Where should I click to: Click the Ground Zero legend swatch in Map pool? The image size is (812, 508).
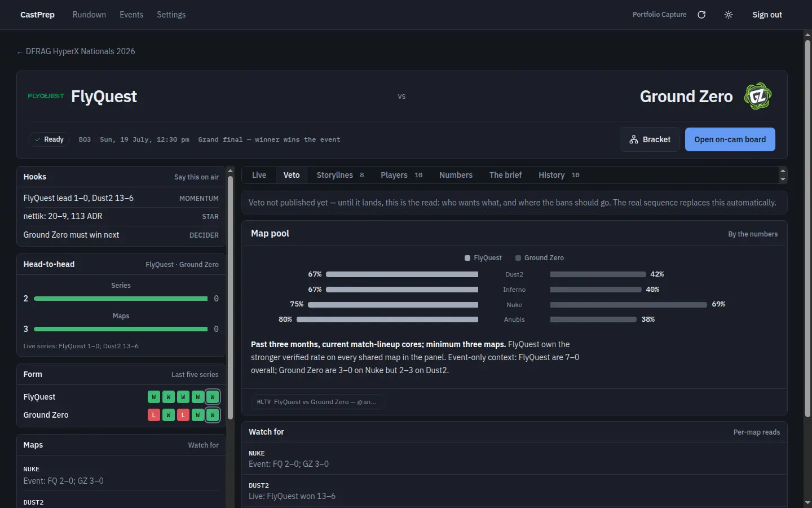coord(518,258)
